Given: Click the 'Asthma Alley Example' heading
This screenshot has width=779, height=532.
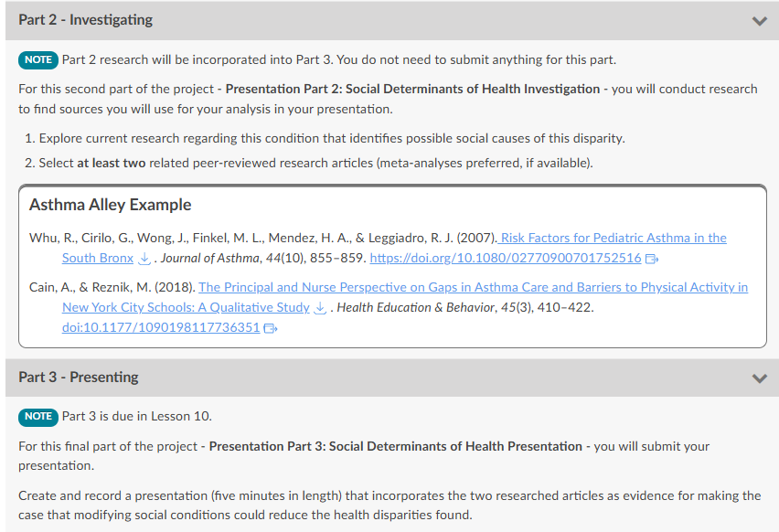Looking at the screenshot, I should click(x=111, y=205).
